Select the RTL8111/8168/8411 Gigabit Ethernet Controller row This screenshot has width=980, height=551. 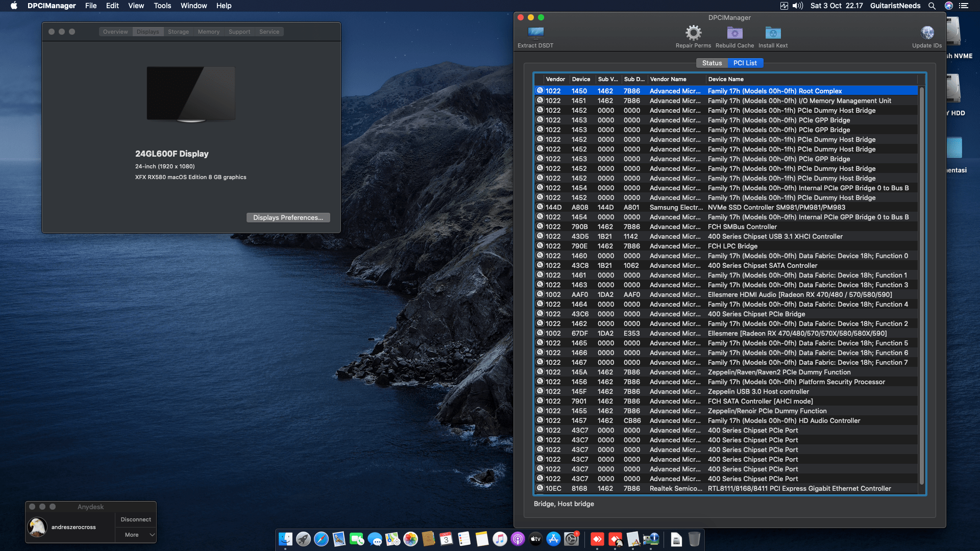pyautogui.click(x=726, y=488)
